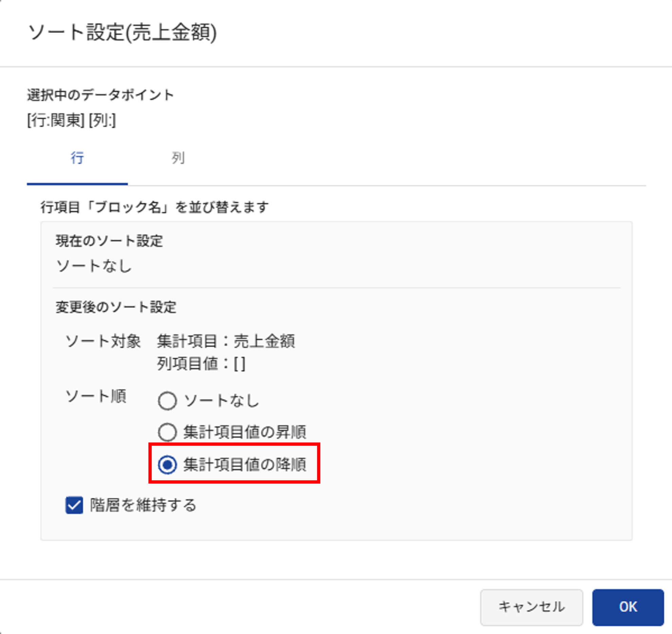Switch to the 行 tab
Image resolution: width=672 pixels, height=634 pixels.
click(x=77, y=158)
